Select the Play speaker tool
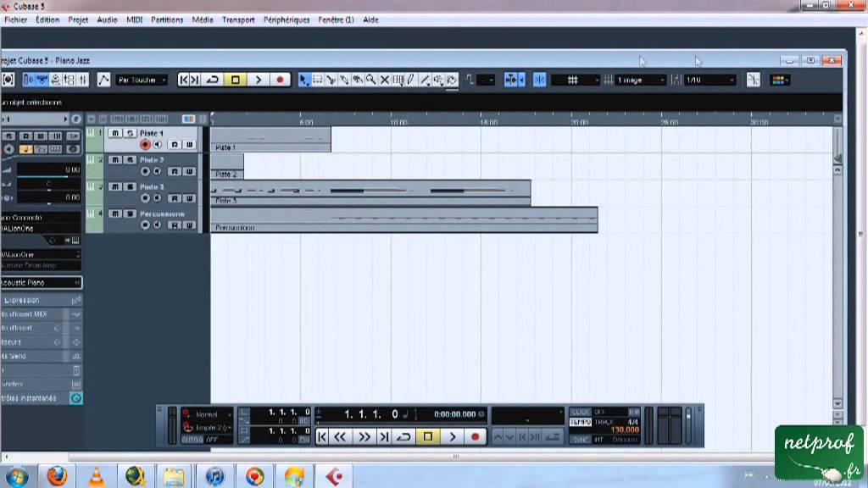Screen dimensions: 868x488 pos(438,80)
